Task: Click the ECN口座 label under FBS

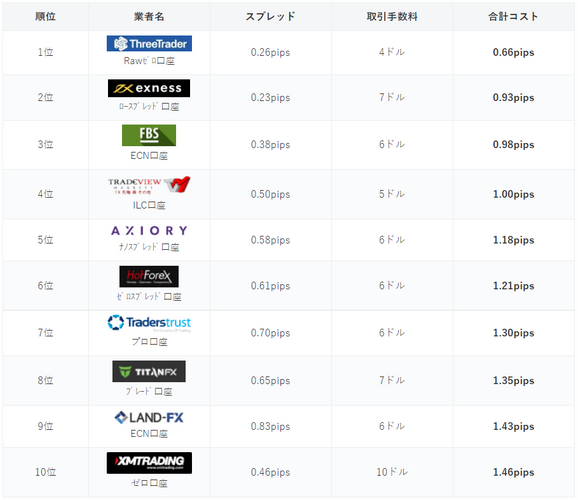Action: 149,156
